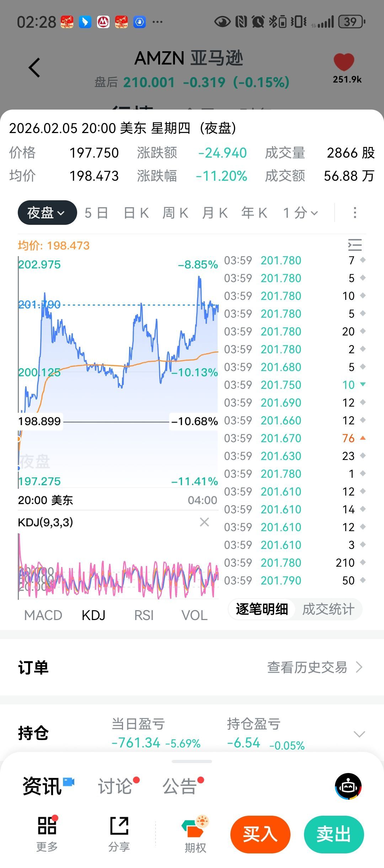Tap the back arrow icon
Screen dimensions: 384x868
tap(34, 68)
